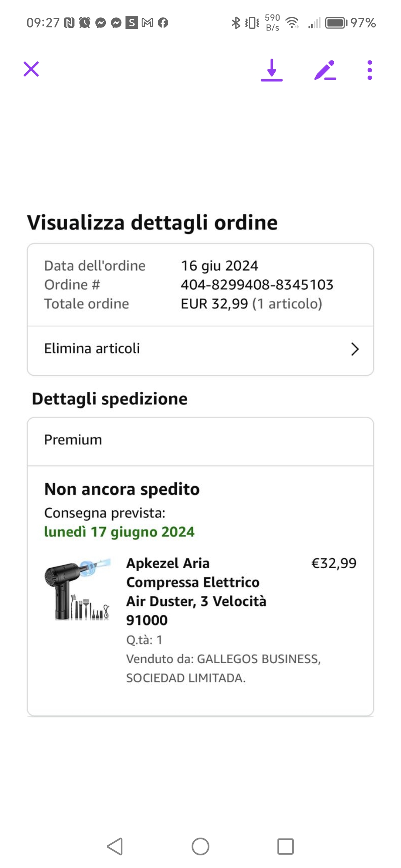The width and height of the screenshot is (401, 868).
Task: Tap the download icon
Action: coord(272,70)
